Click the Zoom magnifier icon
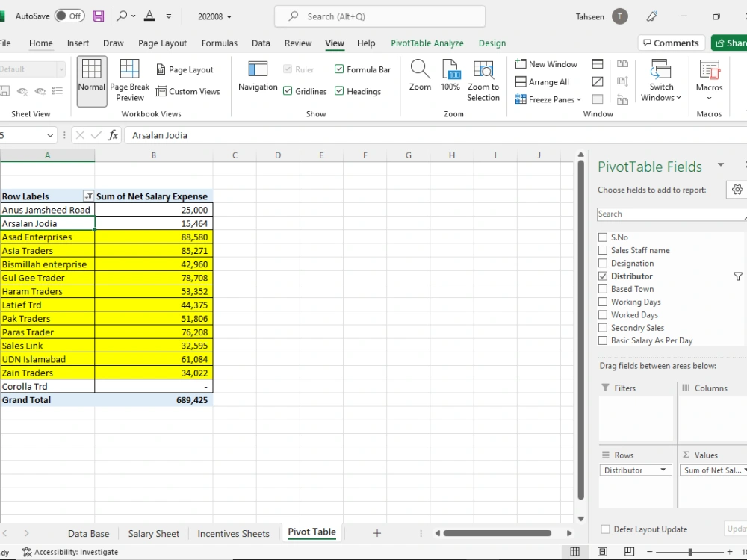Screen dimensions: 747x560 coord(420,69)
